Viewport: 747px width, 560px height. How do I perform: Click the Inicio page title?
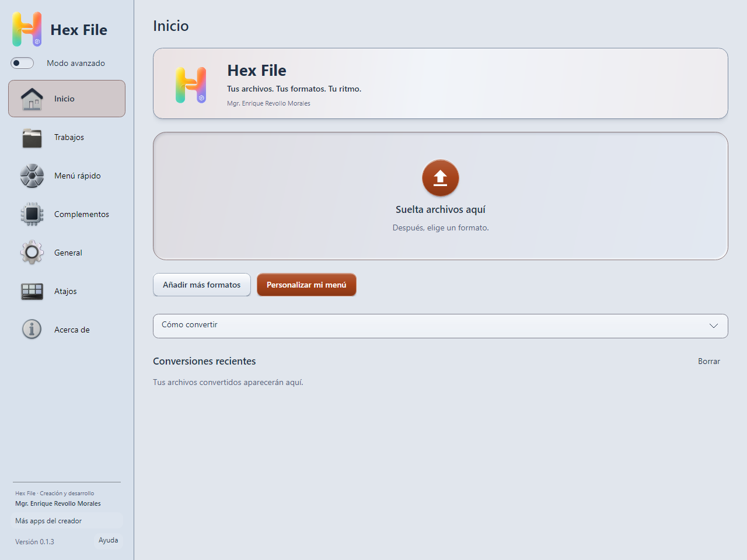171,26
